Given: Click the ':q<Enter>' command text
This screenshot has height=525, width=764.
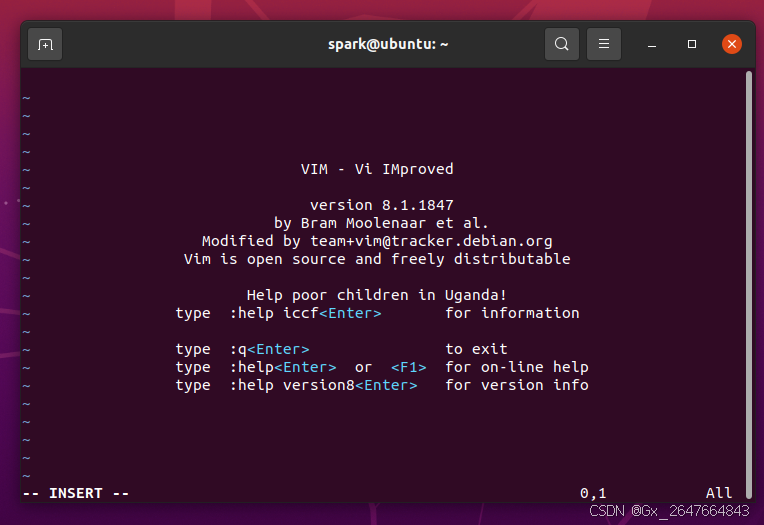Looking at the screenshot, I should (269, 350).
